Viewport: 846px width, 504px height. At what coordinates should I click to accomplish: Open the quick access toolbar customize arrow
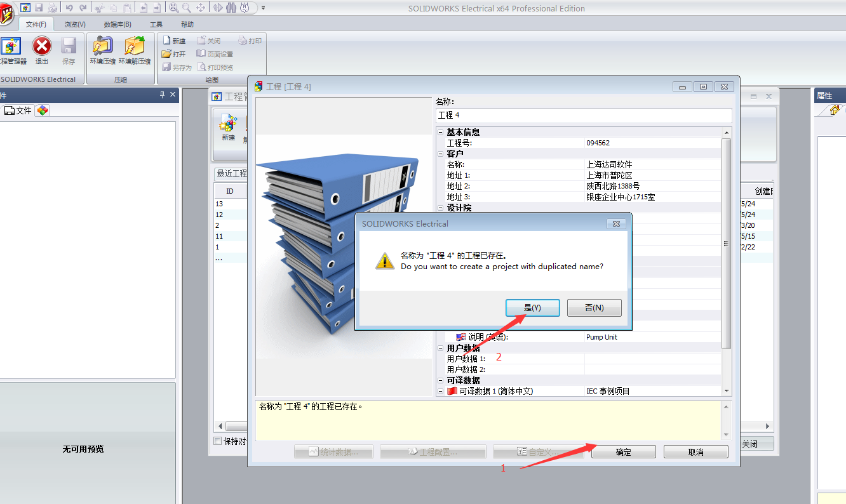click(263, 8)
